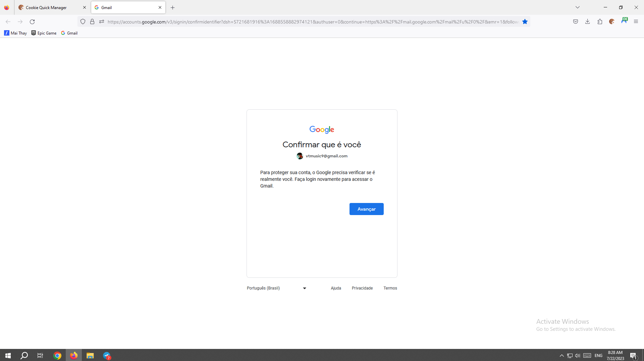The height and width of the screenshot is (361, 644).
Task: Toggle the bookmark star
Action: [x=525, y=22]
